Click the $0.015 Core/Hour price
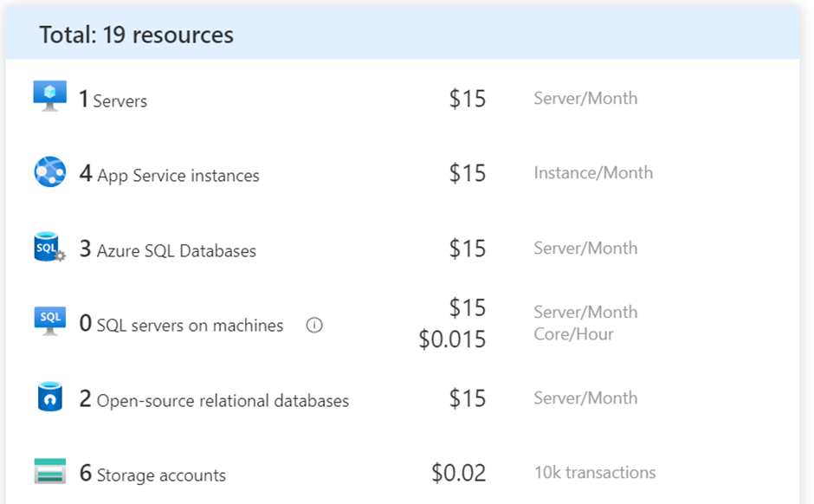The height and width of the screenshot is (504, 814). tap(452, 340)
